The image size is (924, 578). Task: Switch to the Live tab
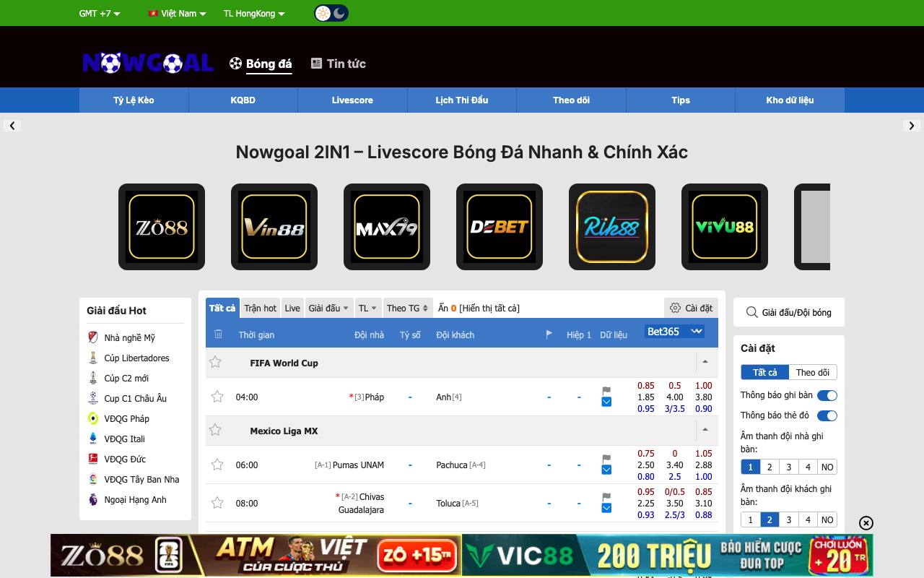pos(292,308)
